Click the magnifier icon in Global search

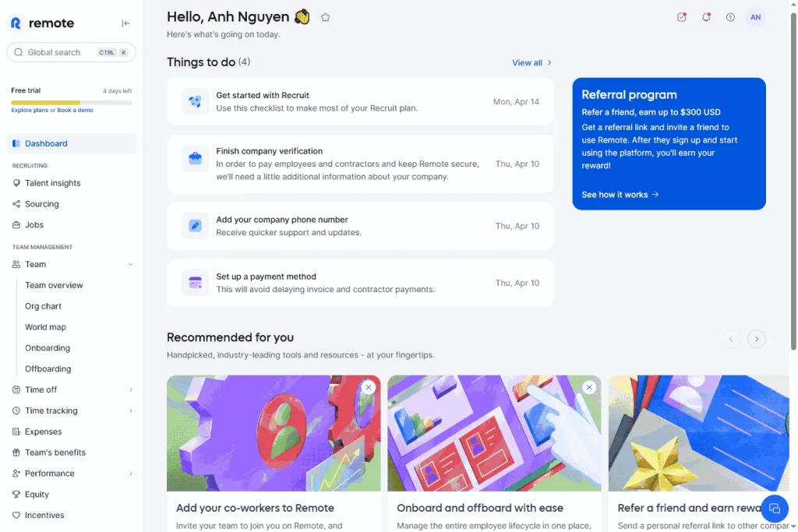coord(19,52)
